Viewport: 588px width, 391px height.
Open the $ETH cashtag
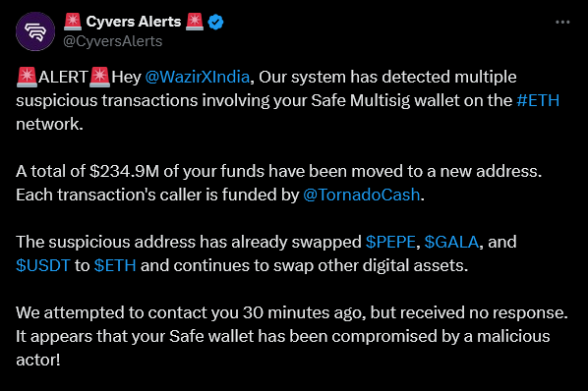(x=115, y=265)
